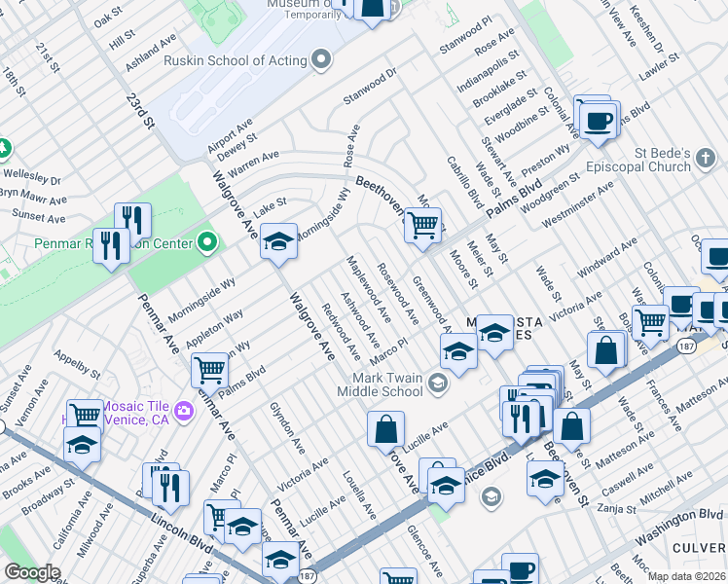Click the Wellesley Dr street label
Viewport: 728px width, 584px height.
pos(32,177)
